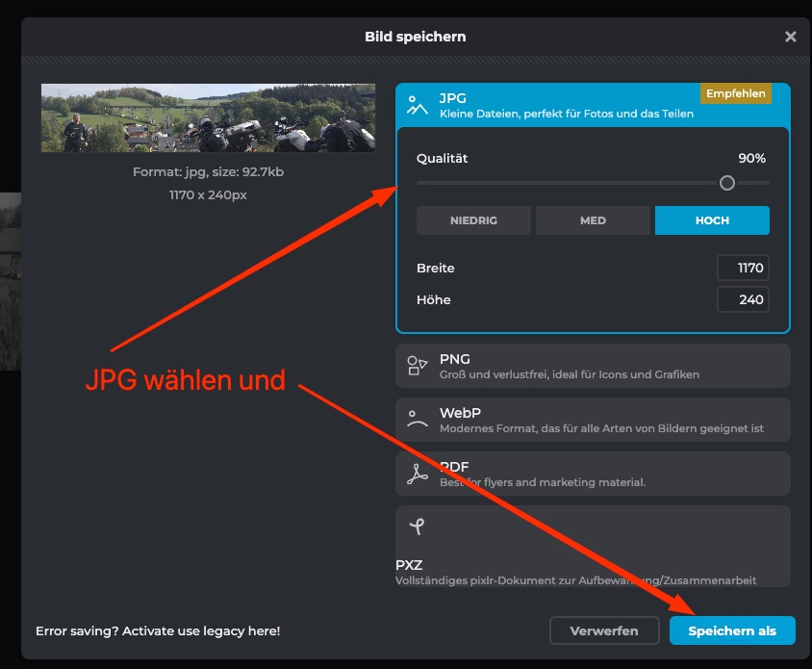Click the WebP format icon
The height and width of the screenshot is (669, 812).
click(418, 420)
